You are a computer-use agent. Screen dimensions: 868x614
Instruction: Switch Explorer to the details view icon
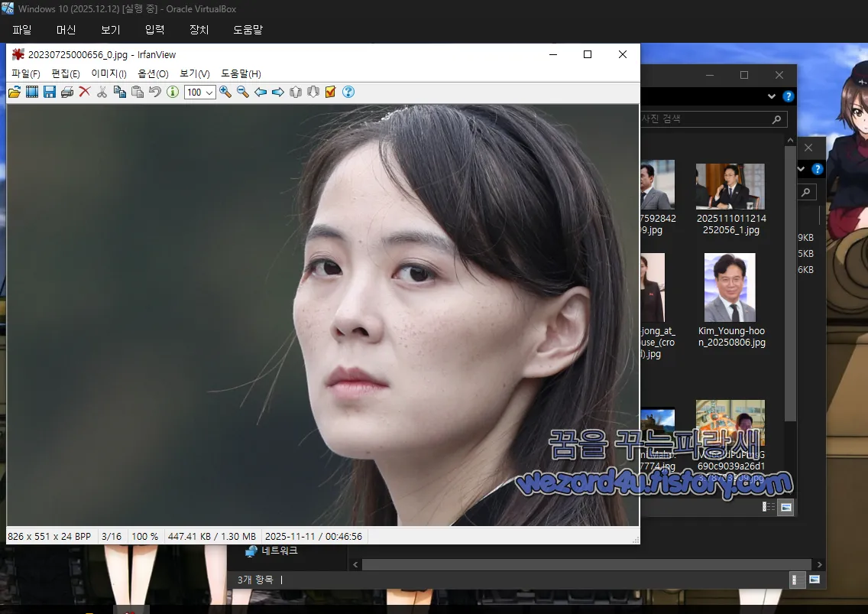pos(769,506)
